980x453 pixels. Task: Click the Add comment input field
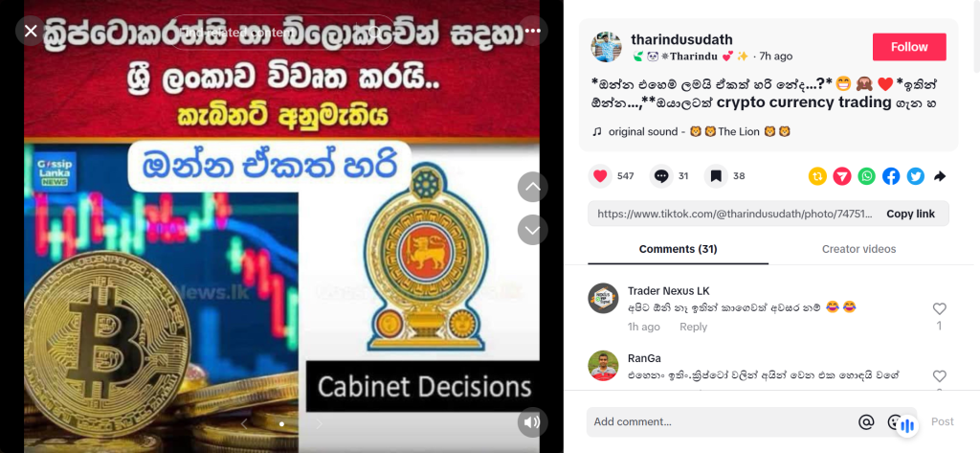pyautogui.click(x=722, y=421)
